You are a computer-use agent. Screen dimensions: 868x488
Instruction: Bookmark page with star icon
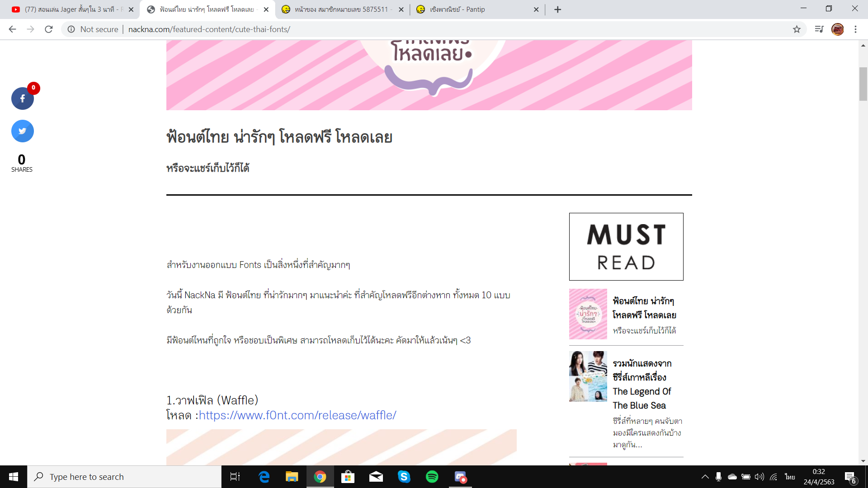click(x=797, y=29)
